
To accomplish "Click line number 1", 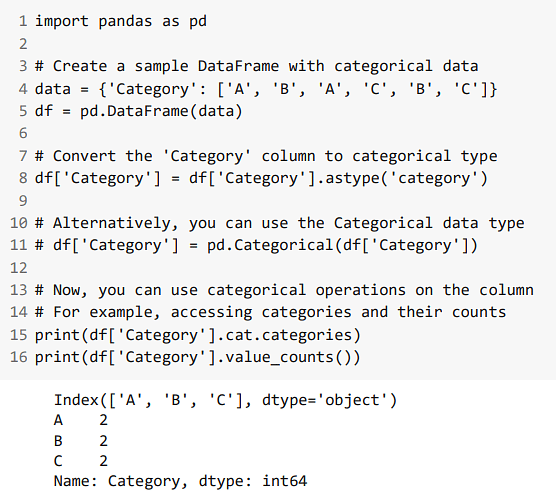I will (23, 21).
